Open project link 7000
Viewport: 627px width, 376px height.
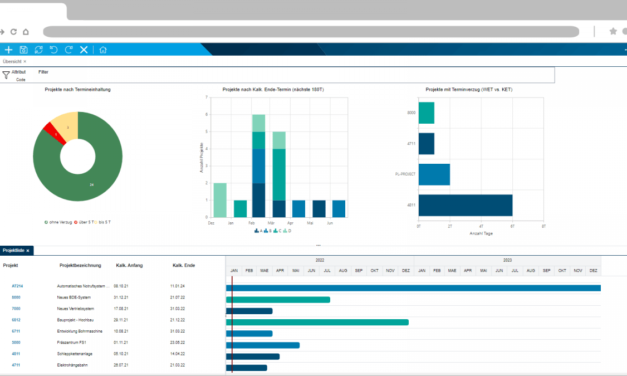pyautogui.click(x=16, y=308)
